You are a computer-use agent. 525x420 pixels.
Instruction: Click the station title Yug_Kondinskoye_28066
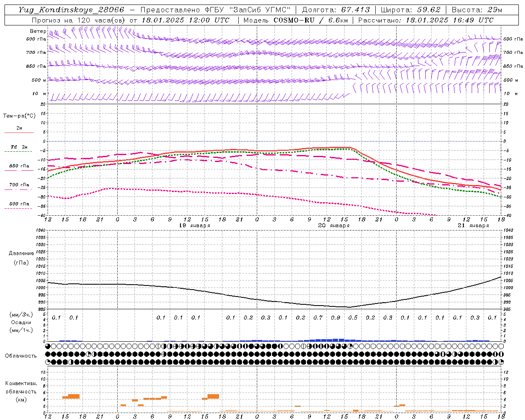pyautogui.click(x=71, y=10)
